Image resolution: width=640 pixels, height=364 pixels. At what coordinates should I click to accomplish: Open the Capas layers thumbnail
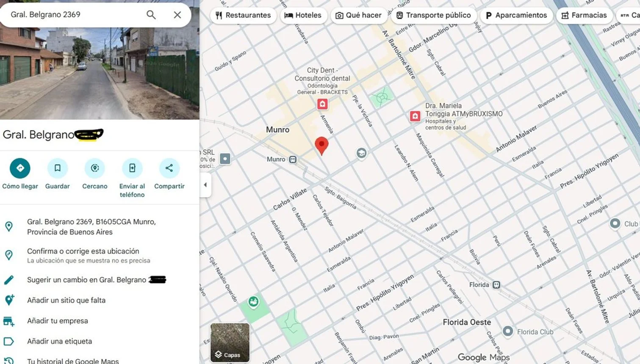230,342
